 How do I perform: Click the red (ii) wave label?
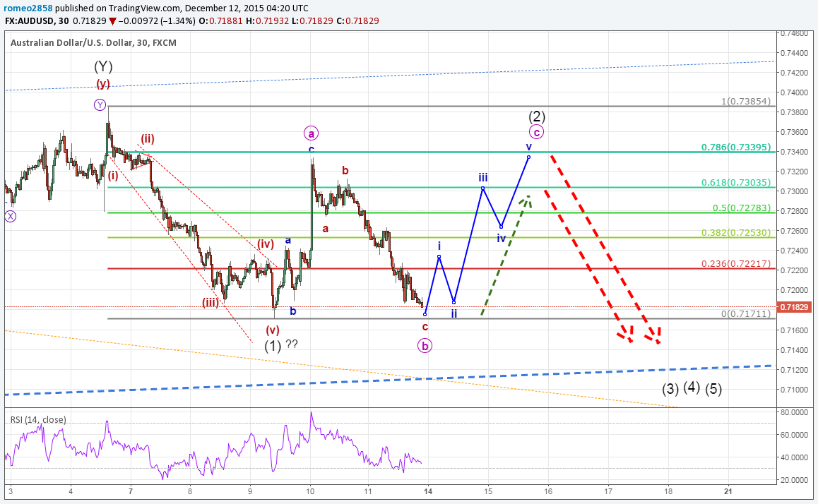(147, 138)
